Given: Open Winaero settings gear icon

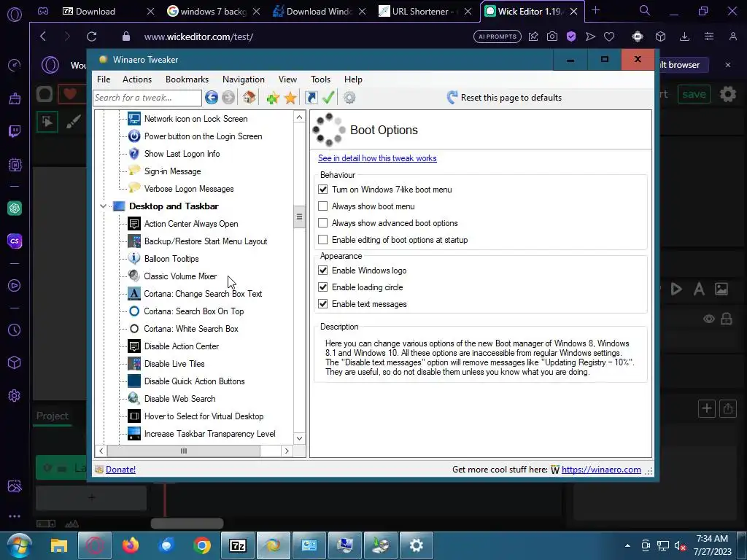Looking at the screenshot, I should pyautogui.click(x=349, y=98).
